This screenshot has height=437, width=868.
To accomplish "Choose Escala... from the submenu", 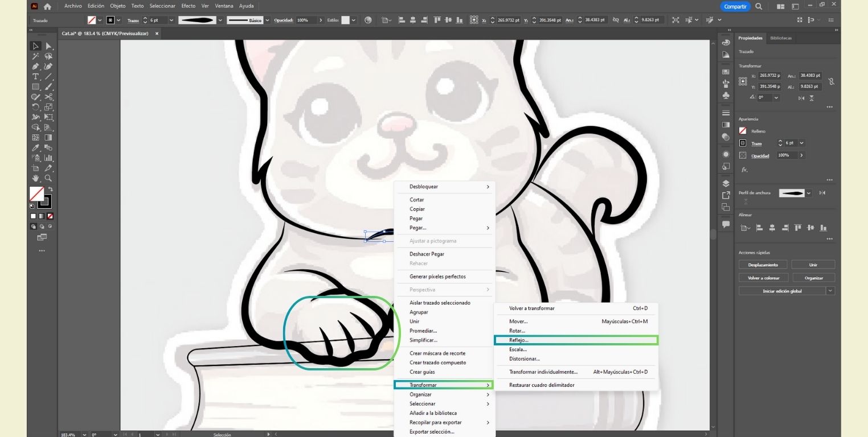I will 518,349.
